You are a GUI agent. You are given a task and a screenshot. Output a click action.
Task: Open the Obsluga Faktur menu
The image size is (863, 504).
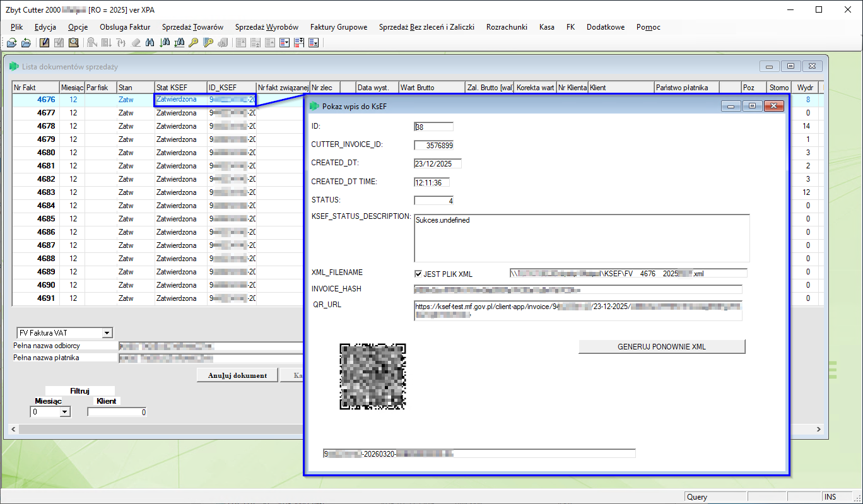[125, 27]
